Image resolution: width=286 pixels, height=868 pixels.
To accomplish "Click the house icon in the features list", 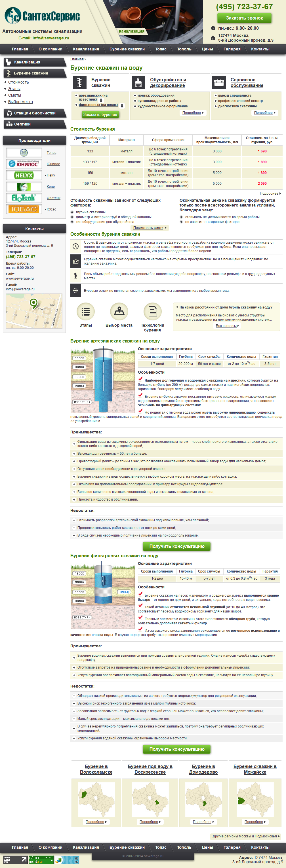I will [x=76, y=261].
